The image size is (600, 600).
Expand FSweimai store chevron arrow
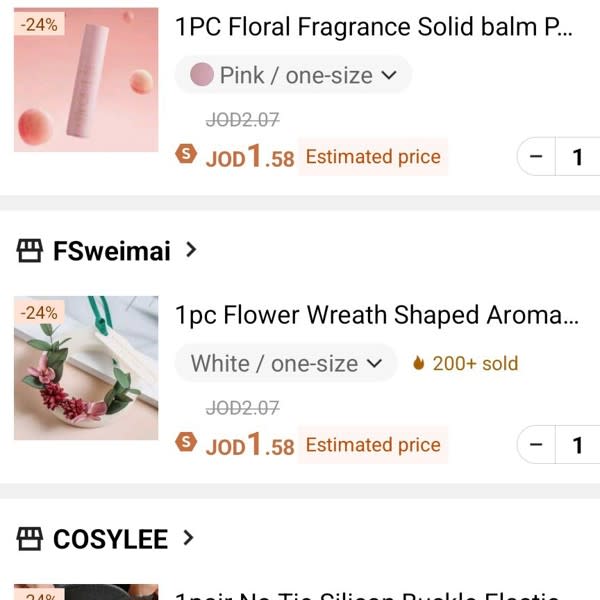[191, 250]
